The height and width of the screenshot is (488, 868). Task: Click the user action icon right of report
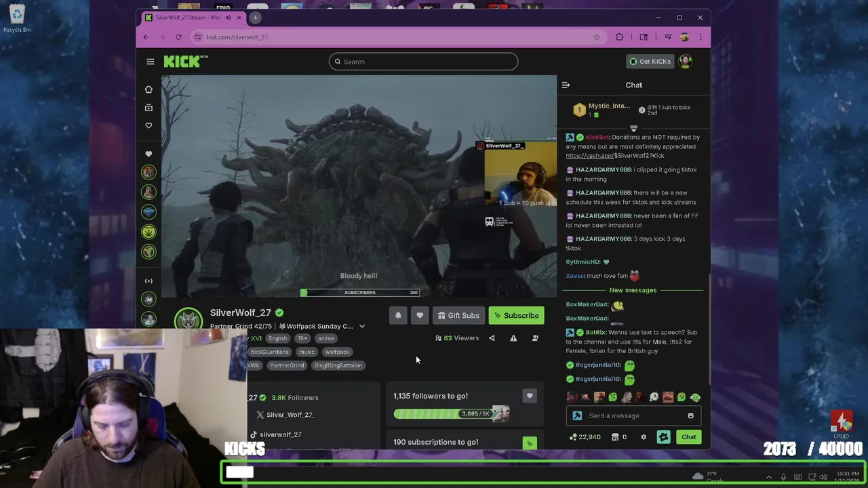(x=535, y=338)
